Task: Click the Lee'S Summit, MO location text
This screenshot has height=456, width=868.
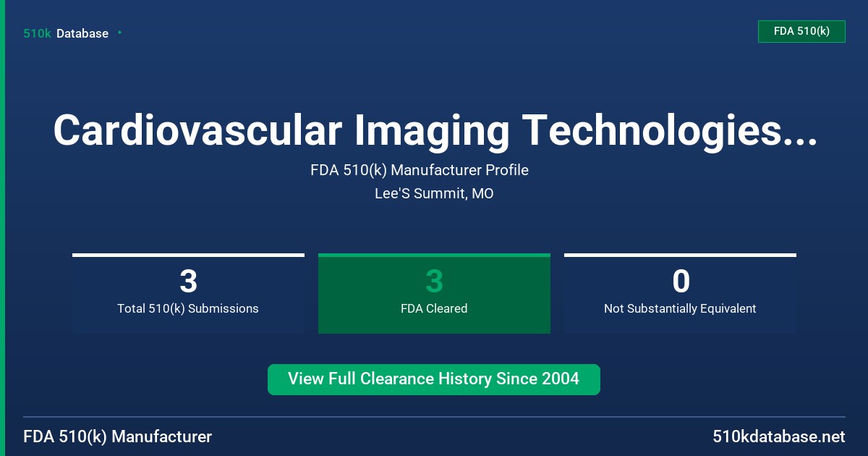Action: click(434, 194)
